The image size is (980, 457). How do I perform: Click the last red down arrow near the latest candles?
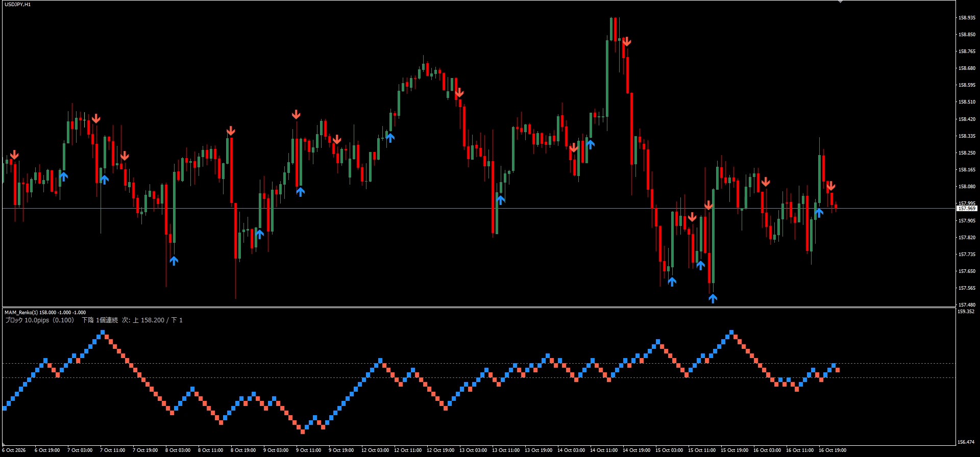(x=831, y=186)
